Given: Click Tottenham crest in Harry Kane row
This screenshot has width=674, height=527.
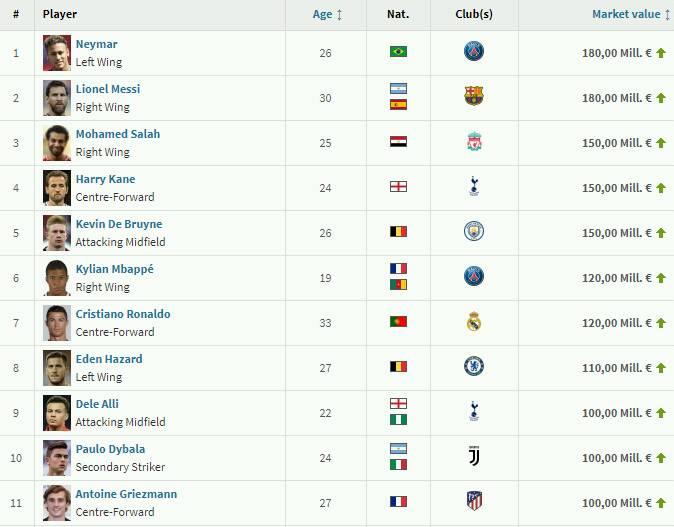Looking at the screenshot, I should click(x=474, y=187).
